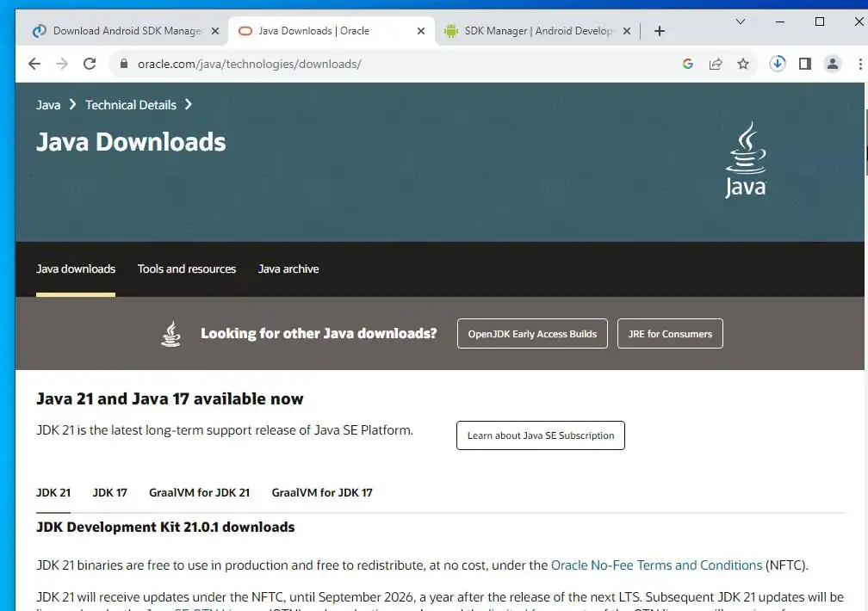Open Tools and resources section
Screen dimensions: 868x611
[x=187, y=269]
